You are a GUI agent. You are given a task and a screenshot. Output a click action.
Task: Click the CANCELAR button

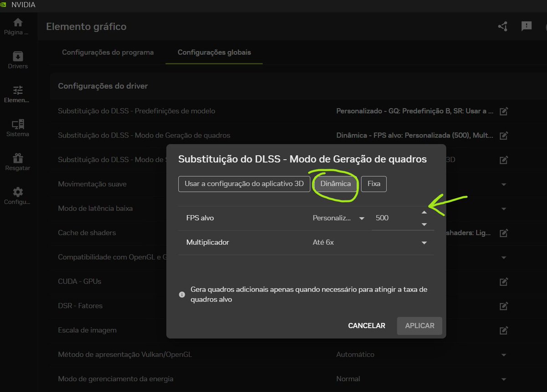pyautogui.click(x=366, y=326)
